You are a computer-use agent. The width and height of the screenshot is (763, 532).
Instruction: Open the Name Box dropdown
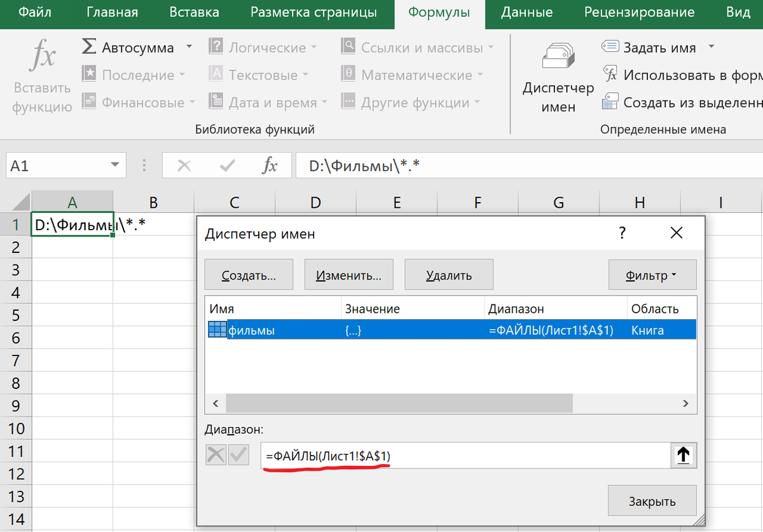(114, 166)
